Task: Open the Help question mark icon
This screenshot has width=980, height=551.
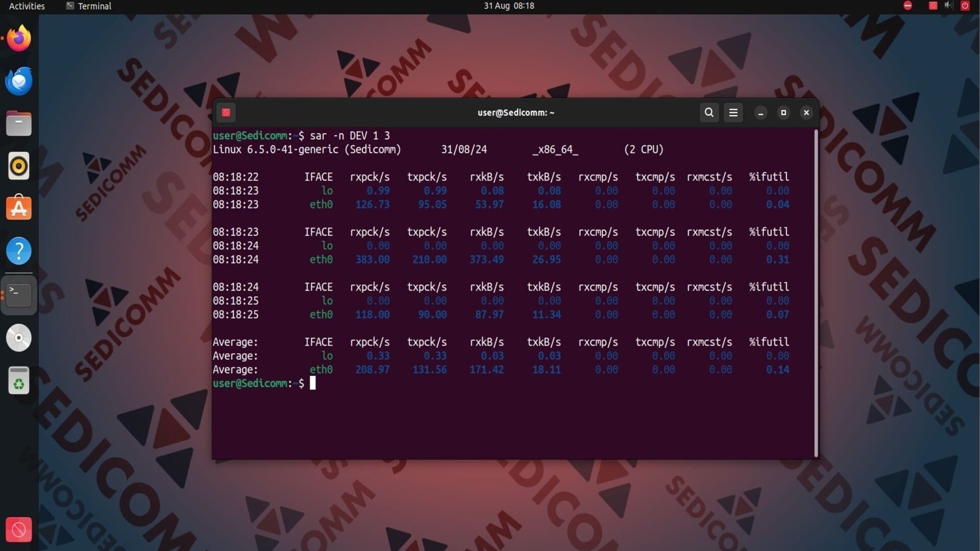Action: click(x=19, y=251)
